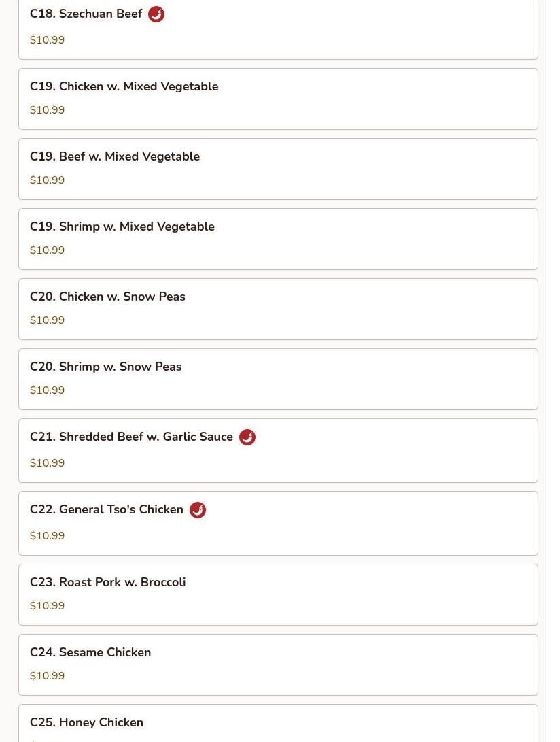Click the spicy icon next to General Tso's Chicken
Image resolution: width=560 pixels, height=742 pixels.
[x=198, y=510]
